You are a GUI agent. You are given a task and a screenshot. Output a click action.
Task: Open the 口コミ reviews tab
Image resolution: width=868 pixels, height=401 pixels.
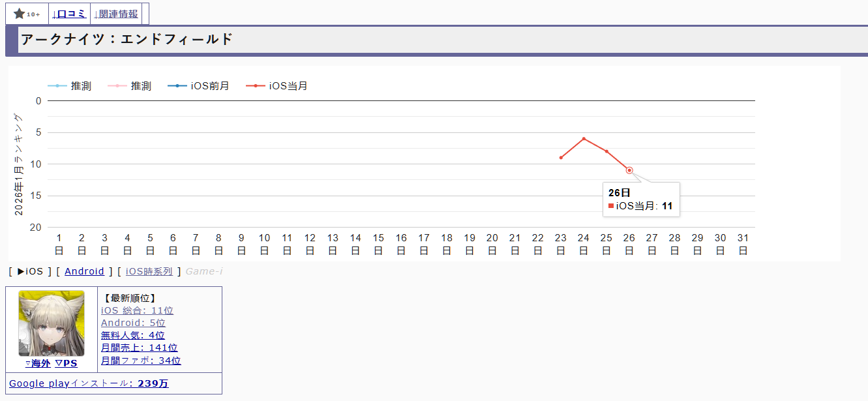[69, 14]
